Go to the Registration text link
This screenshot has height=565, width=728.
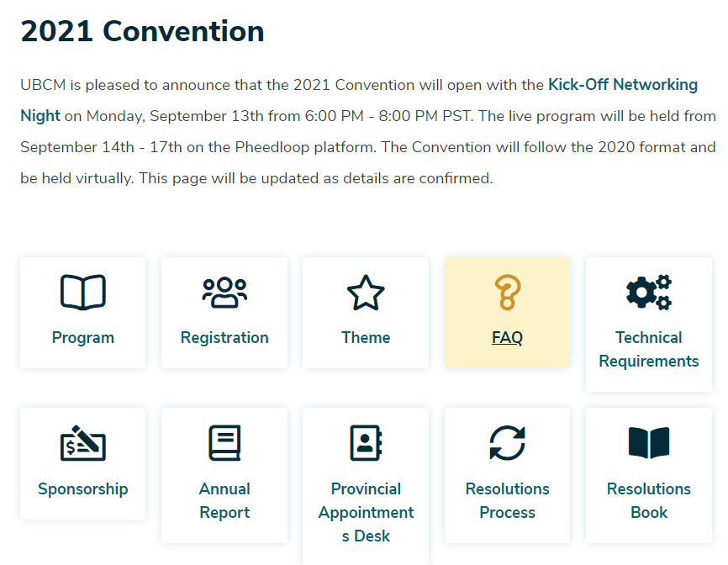pos(224,337)
